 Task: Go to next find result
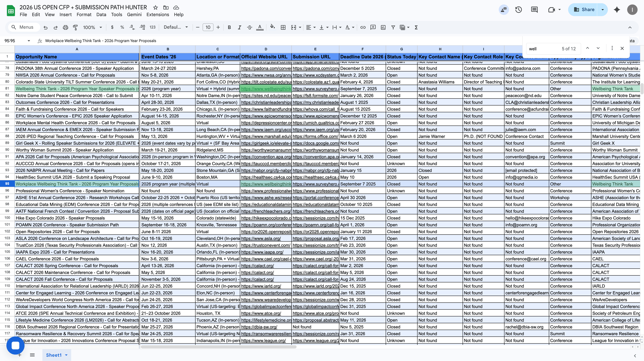[598, 48]
